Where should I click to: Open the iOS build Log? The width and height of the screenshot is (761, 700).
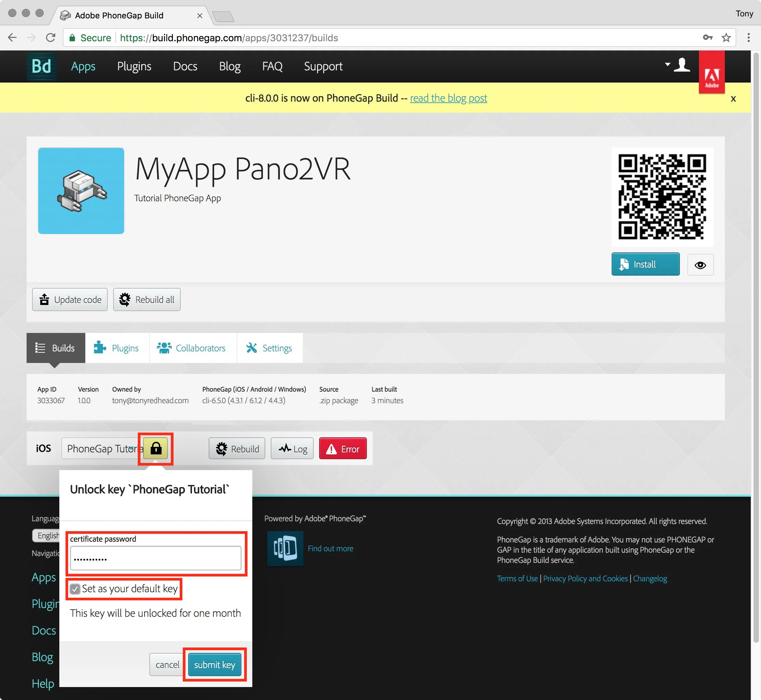pos(292,449)
